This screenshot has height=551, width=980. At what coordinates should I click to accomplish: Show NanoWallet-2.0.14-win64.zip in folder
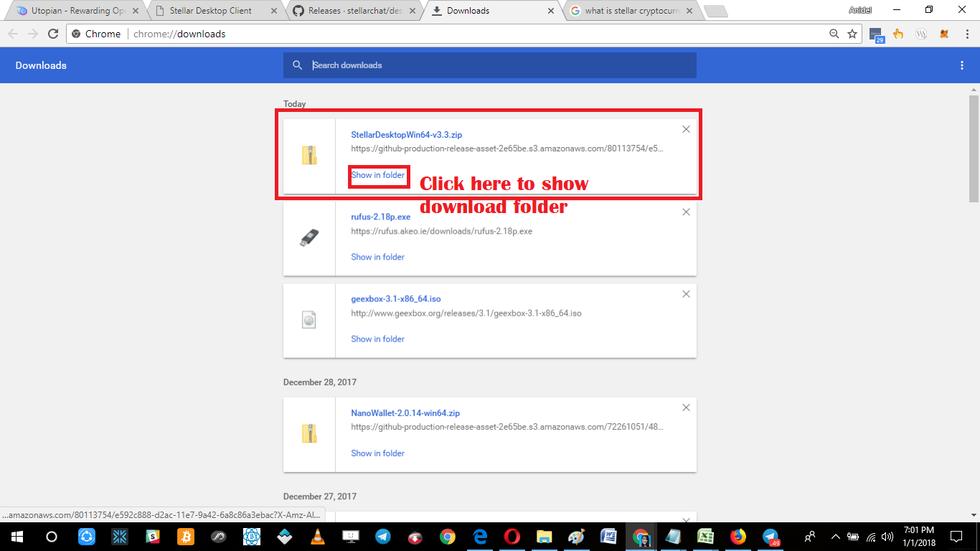(x=378, y=453)
